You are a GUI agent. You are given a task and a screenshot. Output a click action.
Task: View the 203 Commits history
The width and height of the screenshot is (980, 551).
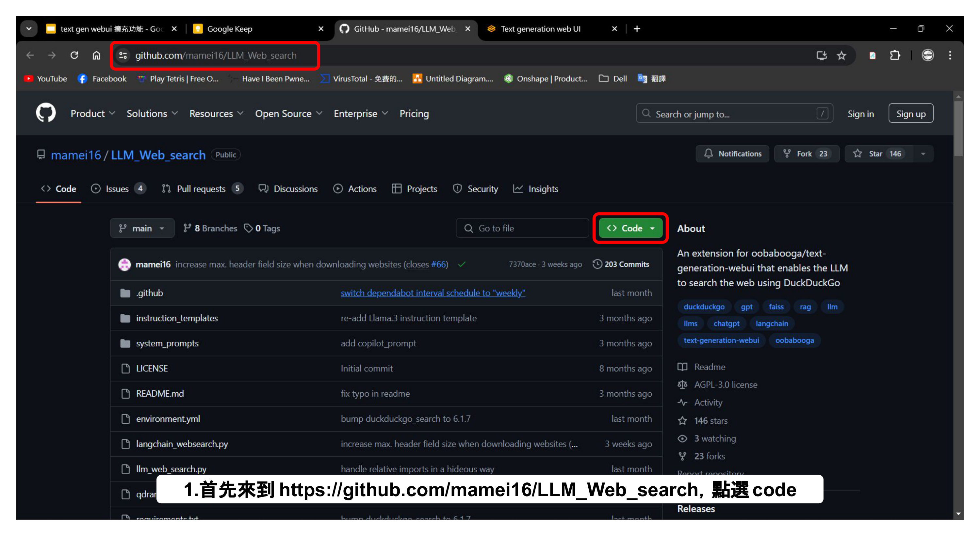[x=621, y=264]
